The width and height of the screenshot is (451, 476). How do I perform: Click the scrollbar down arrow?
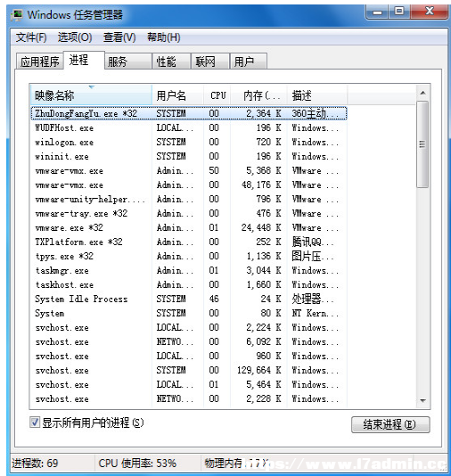click(422, 401)
